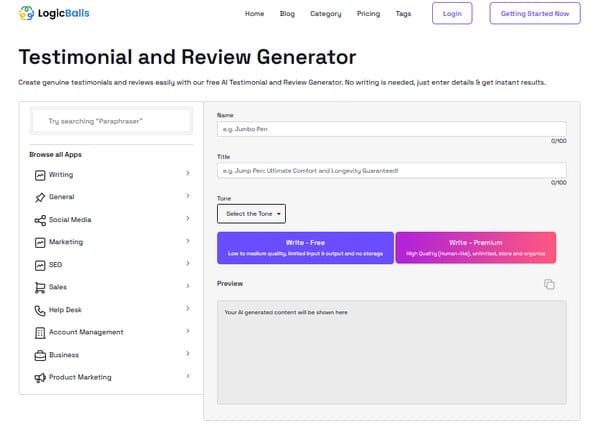Click the Preview output text area
This screenshot has height=428, width=600.
tap(392, 352)
